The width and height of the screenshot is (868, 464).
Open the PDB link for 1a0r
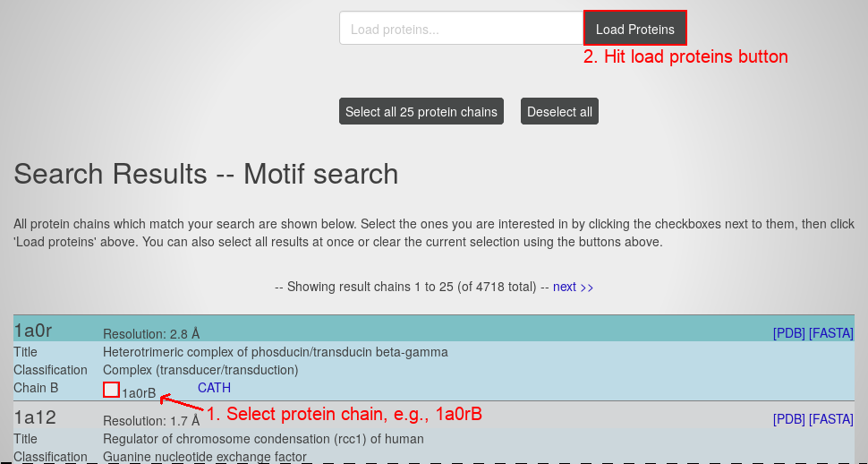[789, 333]
